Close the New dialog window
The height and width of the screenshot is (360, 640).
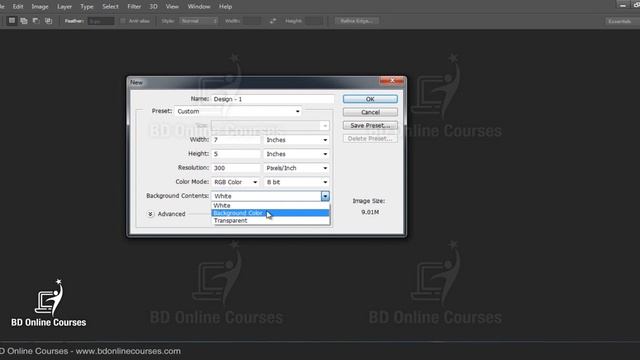pos(391,81)
